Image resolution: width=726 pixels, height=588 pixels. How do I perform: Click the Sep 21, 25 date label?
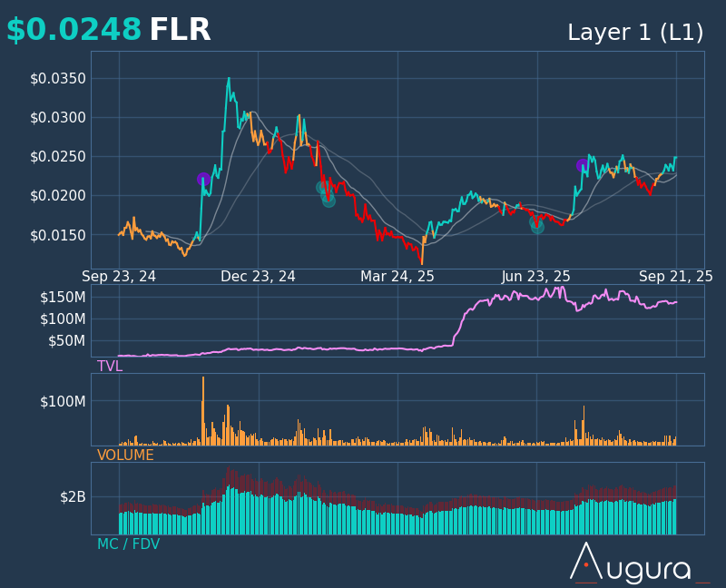pos(676,277)
